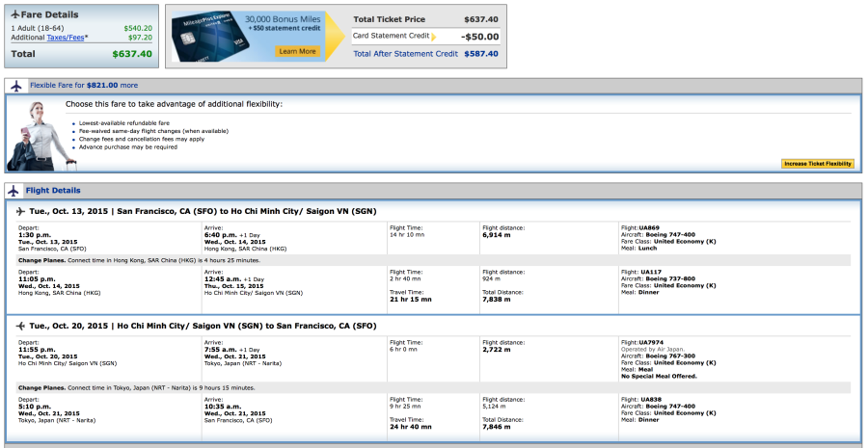
Task: Click flight number UA7974
Action: (x=652, y=342)
